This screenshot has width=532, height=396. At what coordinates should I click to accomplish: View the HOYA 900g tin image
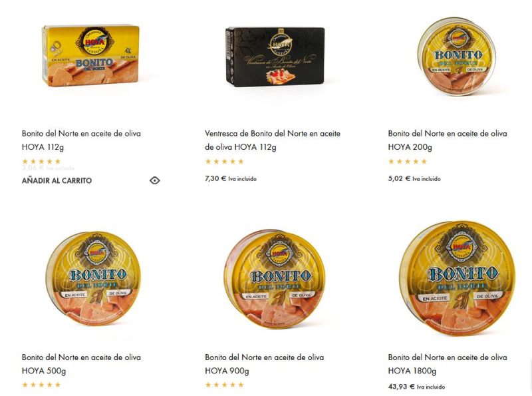(x=275, y=278)
